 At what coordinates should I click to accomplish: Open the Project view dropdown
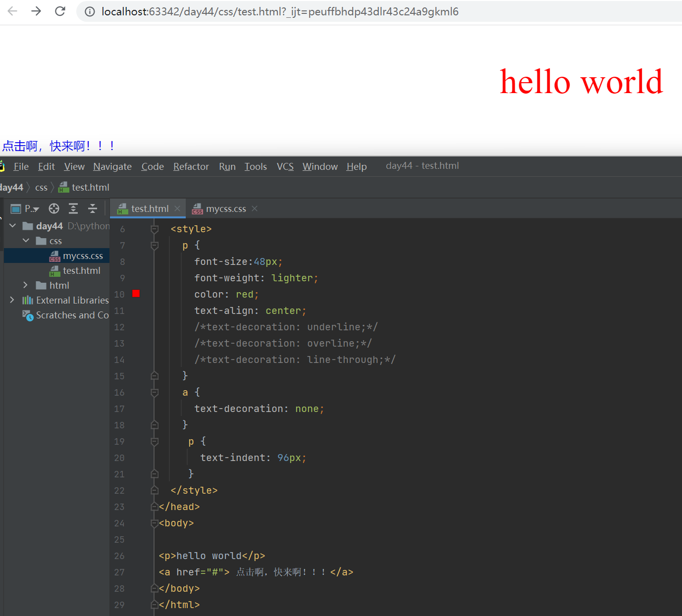(25, 208)
